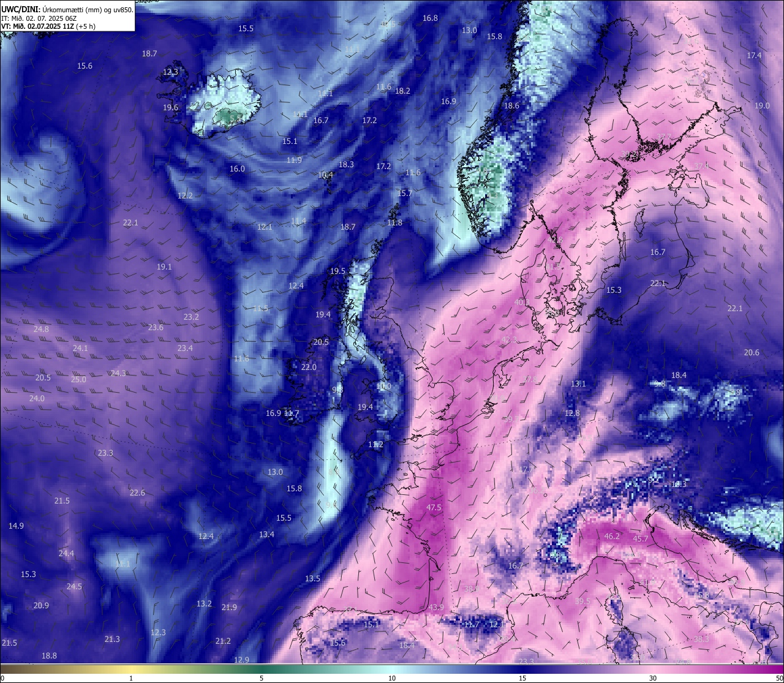This screenshot has width=784, height=683.
Task: Click the 39.5 value over the Mediterranean
Action: 582,602
